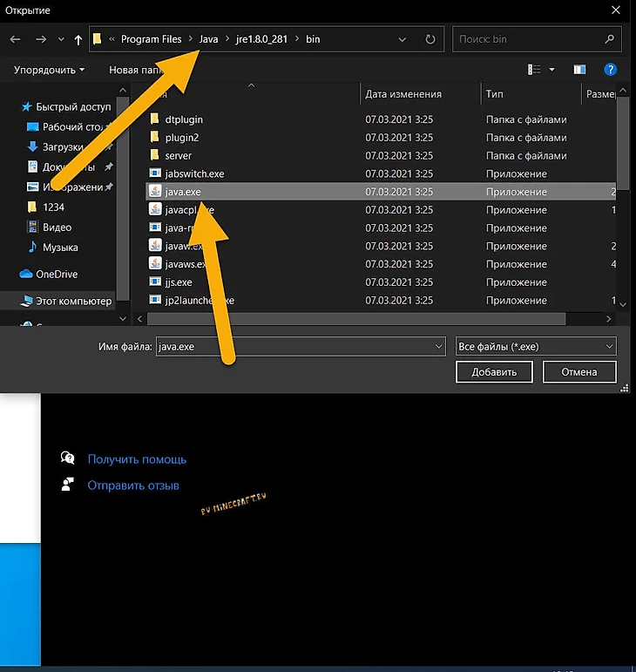Click the Back navigation arrow
636x672 pixels.
tap(15, 39)
